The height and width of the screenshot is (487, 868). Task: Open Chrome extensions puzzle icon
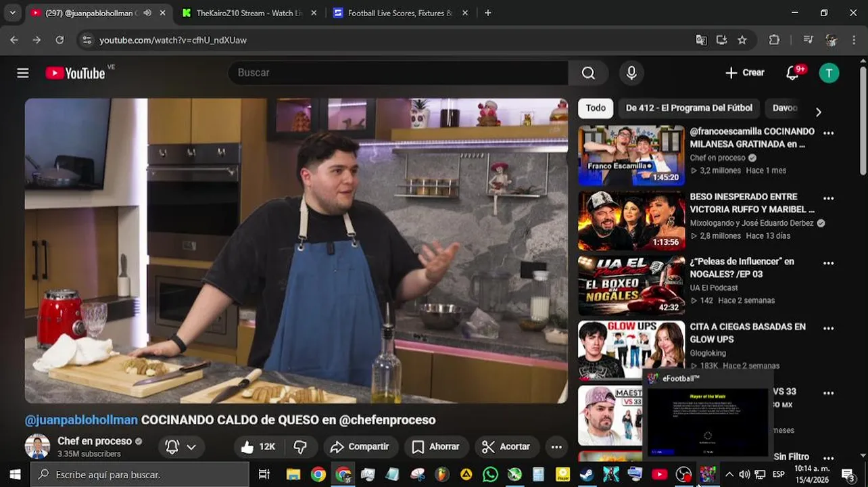[x=774, y=40]
